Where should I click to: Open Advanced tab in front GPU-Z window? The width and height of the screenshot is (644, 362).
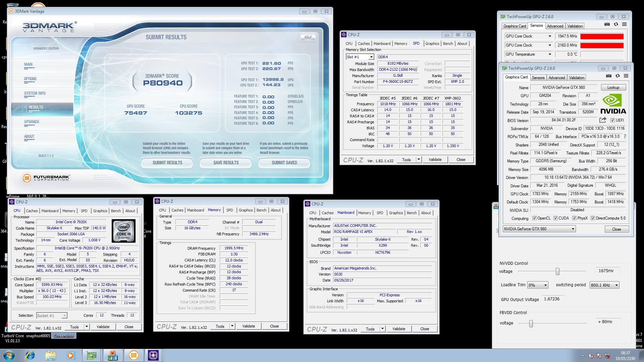(557, 78)
